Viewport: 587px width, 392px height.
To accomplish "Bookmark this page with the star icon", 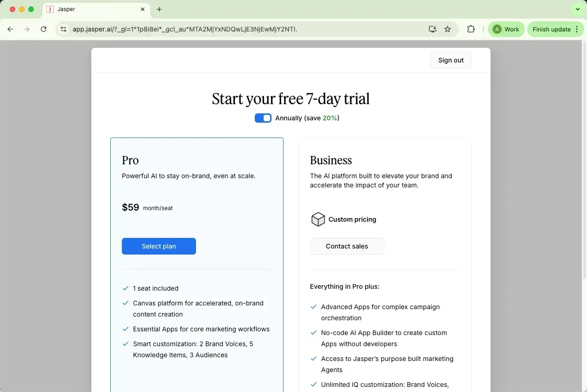I will pyautogui.click(x=448, y=29).
